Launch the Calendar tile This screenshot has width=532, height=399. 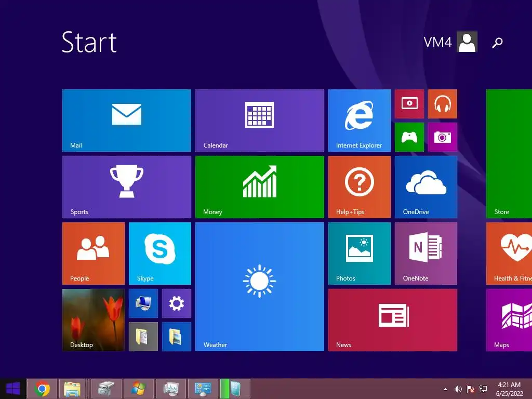click(x=260, y=121)
